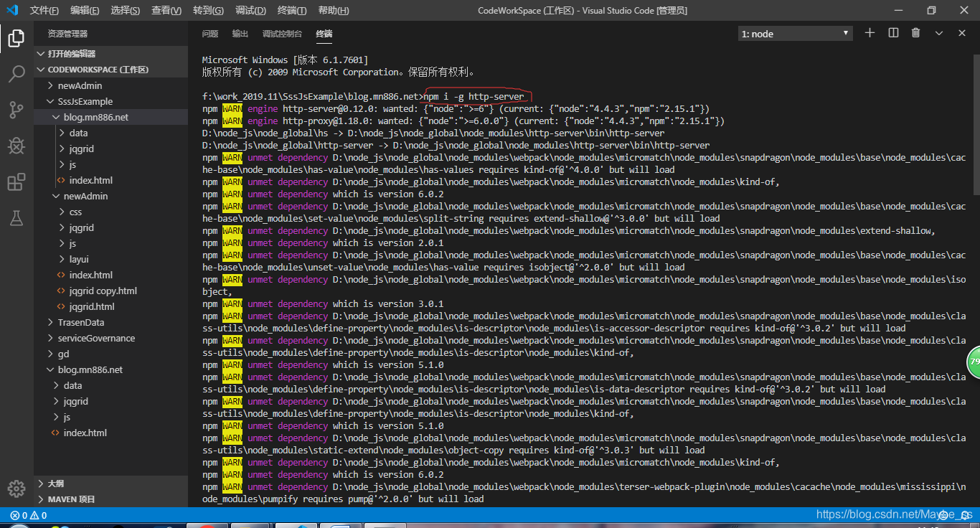Open jqgrid copy.html file
The width and height of the screenshot is (980, 528).
[103, 291]
